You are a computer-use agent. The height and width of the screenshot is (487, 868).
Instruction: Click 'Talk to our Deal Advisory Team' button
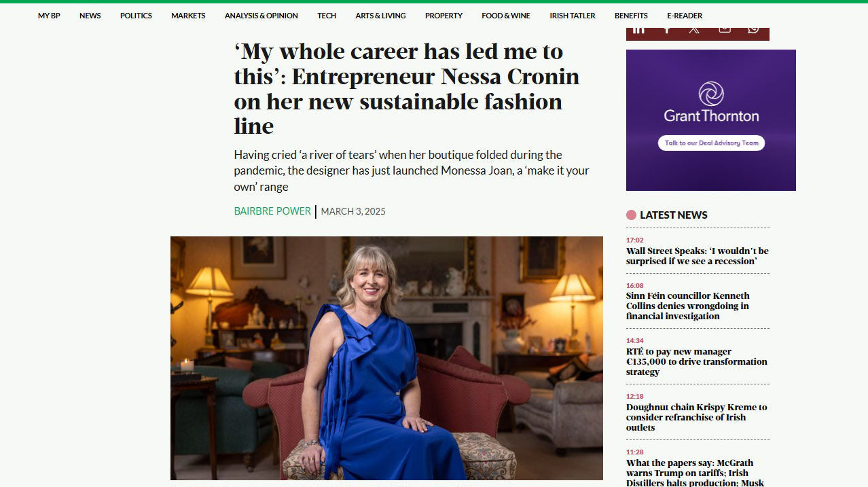[710, 143]
